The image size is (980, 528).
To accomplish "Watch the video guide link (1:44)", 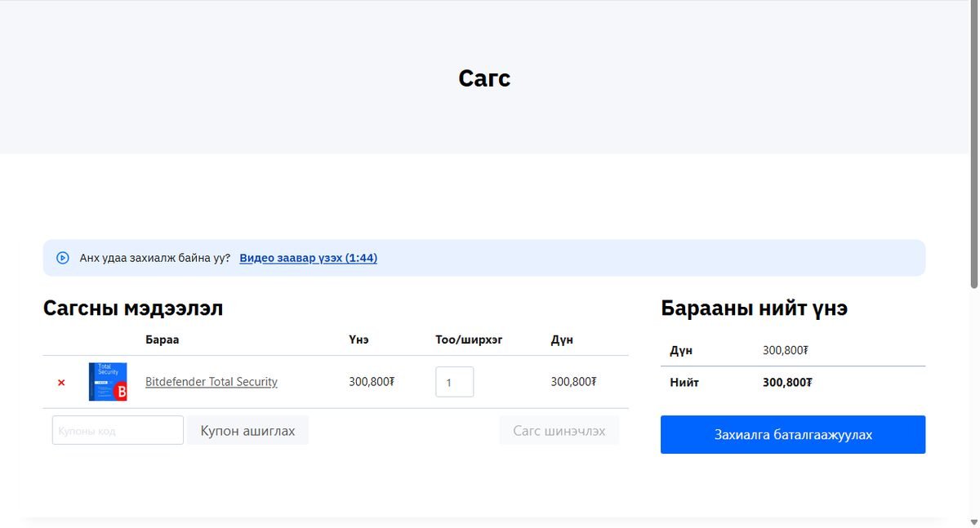I will click(x=308, y=258).
